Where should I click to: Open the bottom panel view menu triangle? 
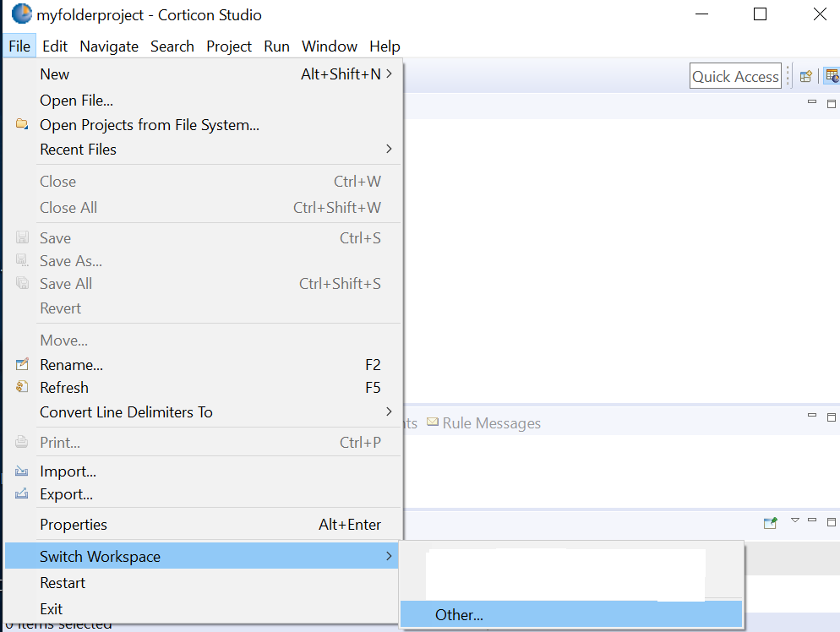point(795,520)
